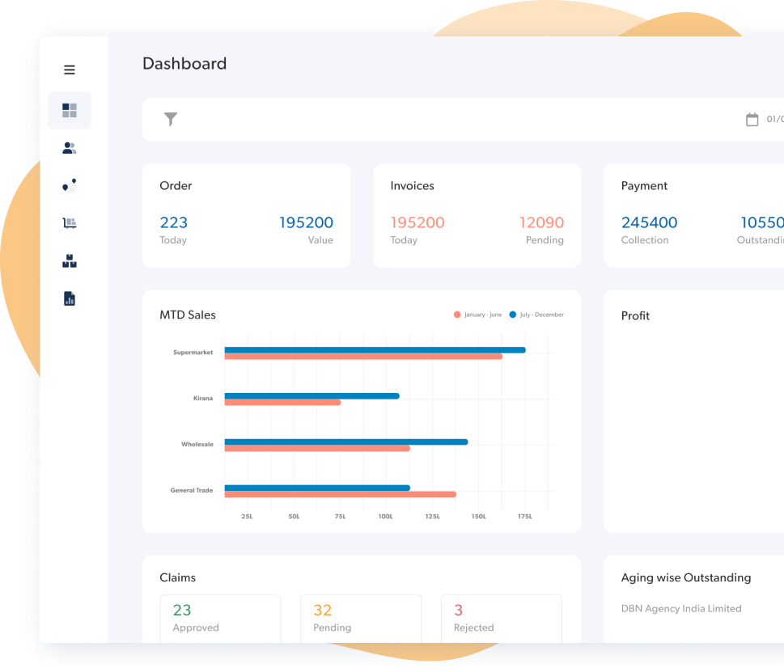Click the Payment card title

644,186
